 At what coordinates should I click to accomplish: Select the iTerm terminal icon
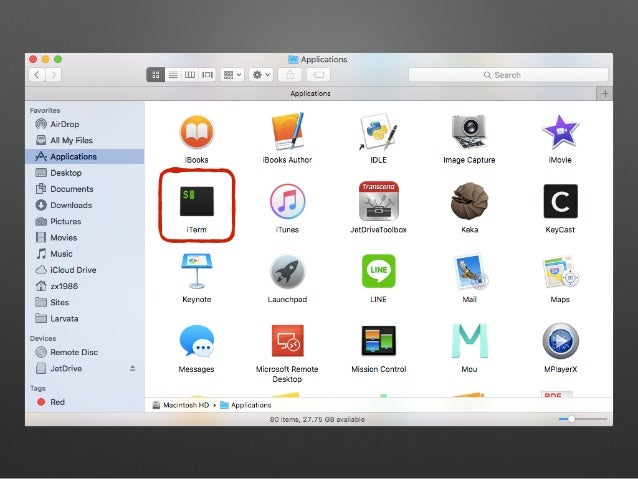[197, 201]
